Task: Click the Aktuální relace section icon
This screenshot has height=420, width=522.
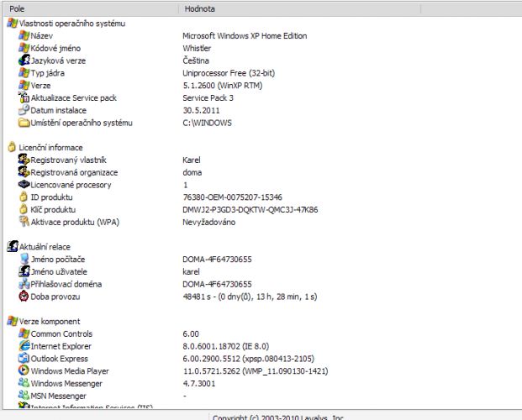Action: pos(13,246)
